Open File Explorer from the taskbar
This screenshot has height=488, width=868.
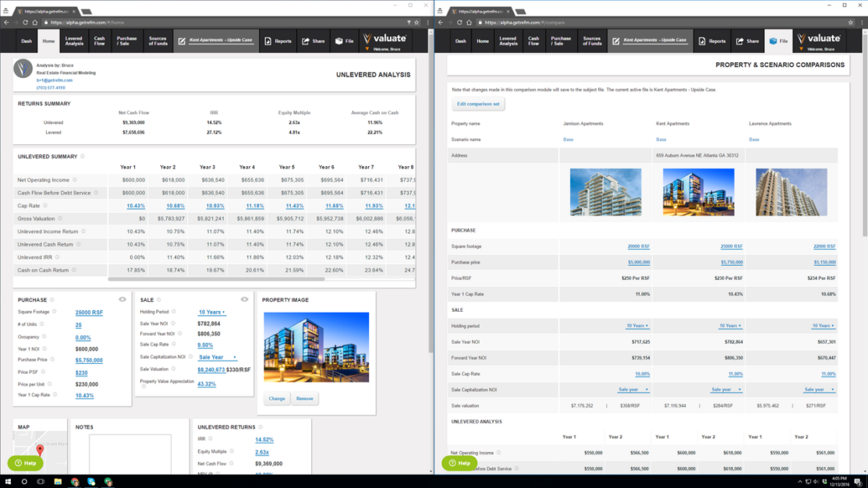point(58,482)
